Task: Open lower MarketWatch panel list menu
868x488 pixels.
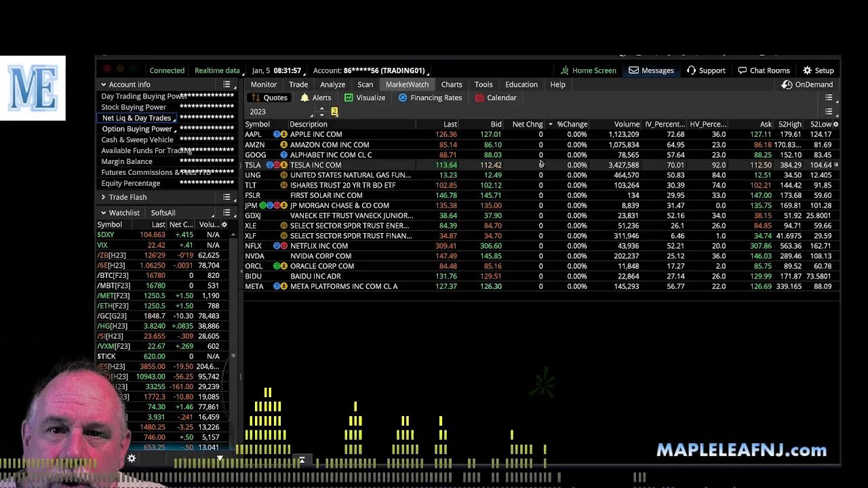Action: pos(829,112)
